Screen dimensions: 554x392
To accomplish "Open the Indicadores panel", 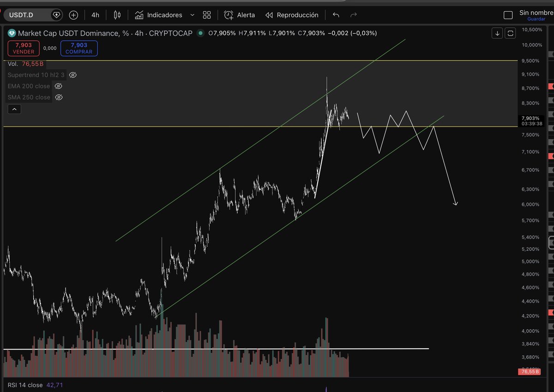I will [x=158, y=15].
